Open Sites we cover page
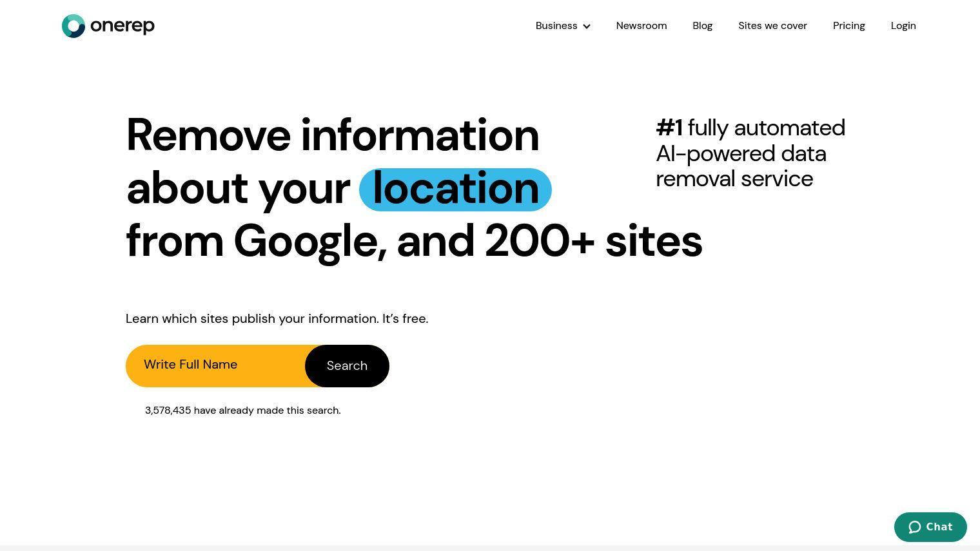 [772, 26]
